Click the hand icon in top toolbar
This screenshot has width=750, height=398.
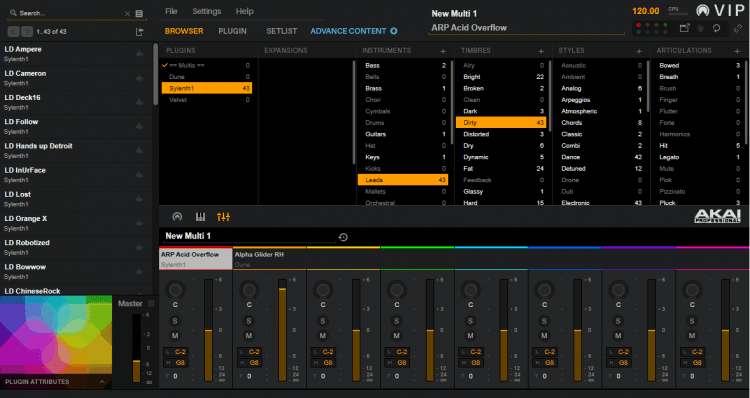tap(700, 28)
